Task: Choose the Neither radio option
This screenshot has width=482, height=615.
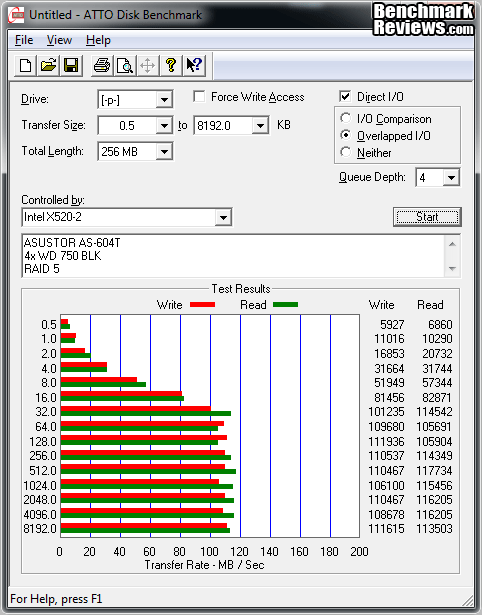Action: tap(346, 152)
